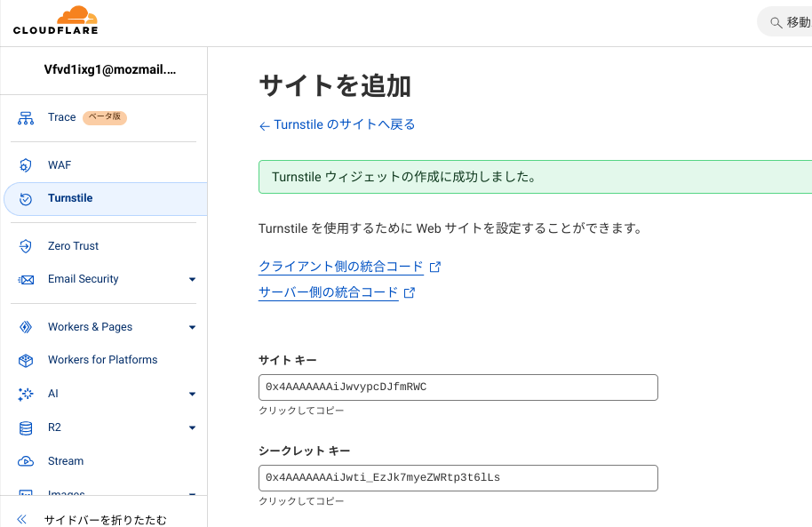Screen dimensions: 812x527
Task: Click the Stream cloud icon
Action: click(x=26, y=461)
